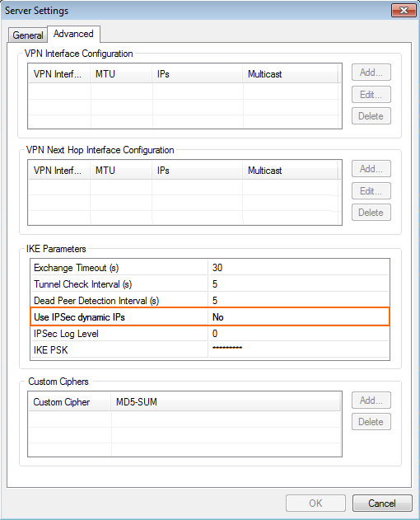Select the Exchange Timeout value field

pos(299,268)
